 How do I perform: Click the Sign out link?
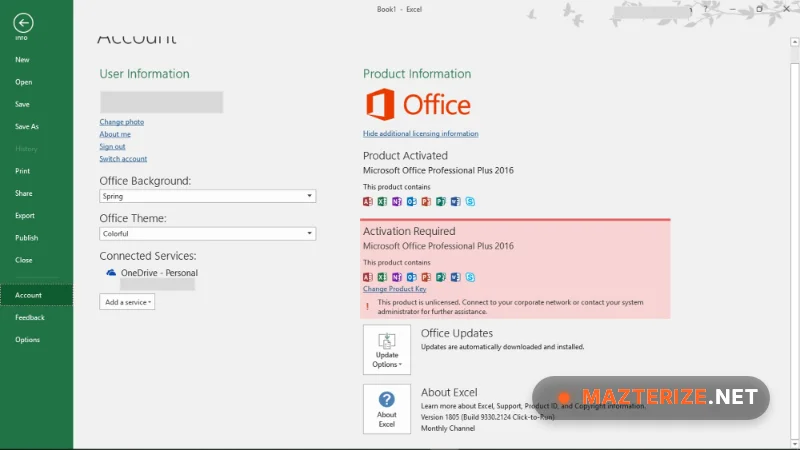112,146
